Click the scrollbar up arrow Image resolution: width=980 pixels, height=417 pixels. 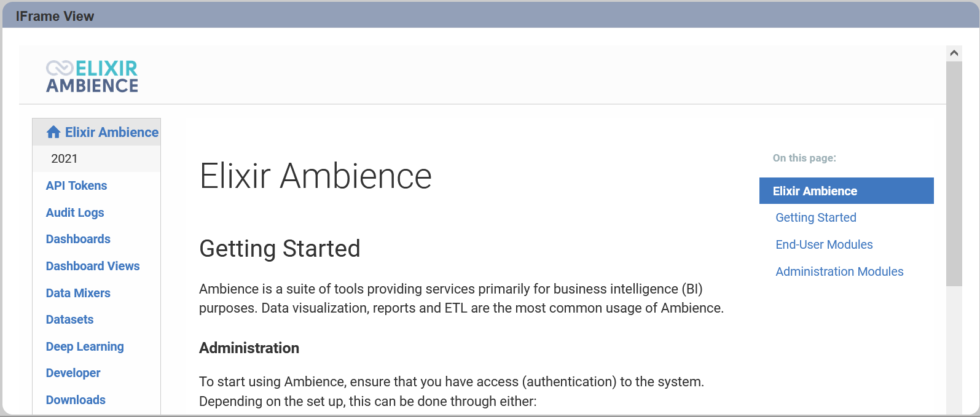(x=954, y=53)
